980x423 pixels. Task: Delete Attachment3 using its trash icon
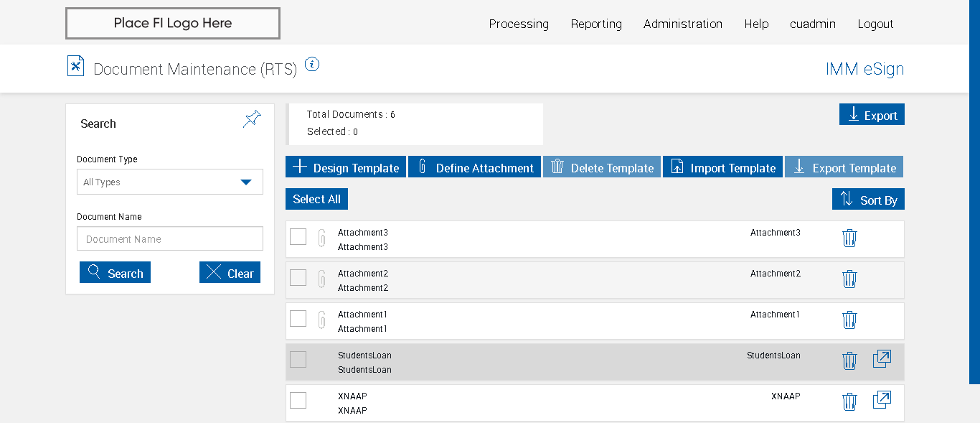point(849,238)
